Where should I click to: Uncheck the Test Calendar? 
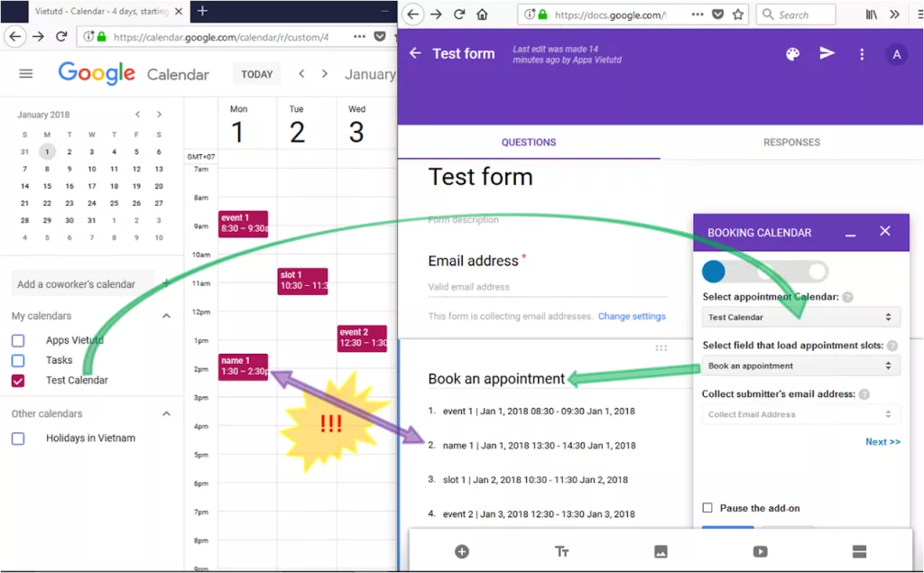tap(16, 380)
